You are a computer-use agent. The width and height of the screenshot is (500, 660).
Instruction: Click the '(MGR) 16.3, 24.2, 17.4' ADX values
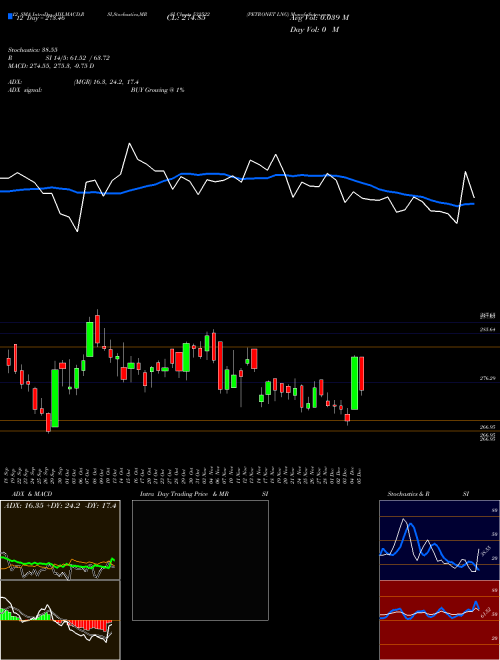[x=106, y=82]
